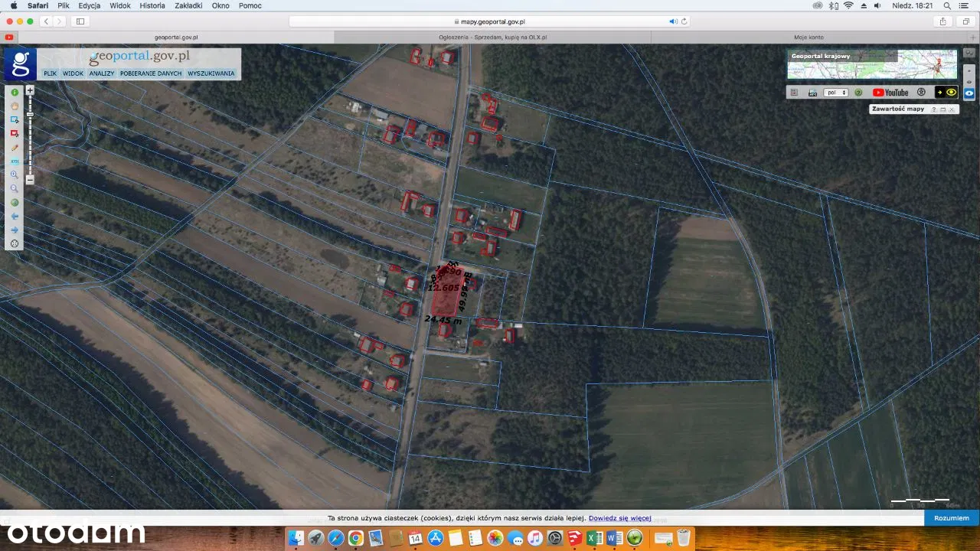Toggle the blue eye visibility button

[x=969, y=93]
